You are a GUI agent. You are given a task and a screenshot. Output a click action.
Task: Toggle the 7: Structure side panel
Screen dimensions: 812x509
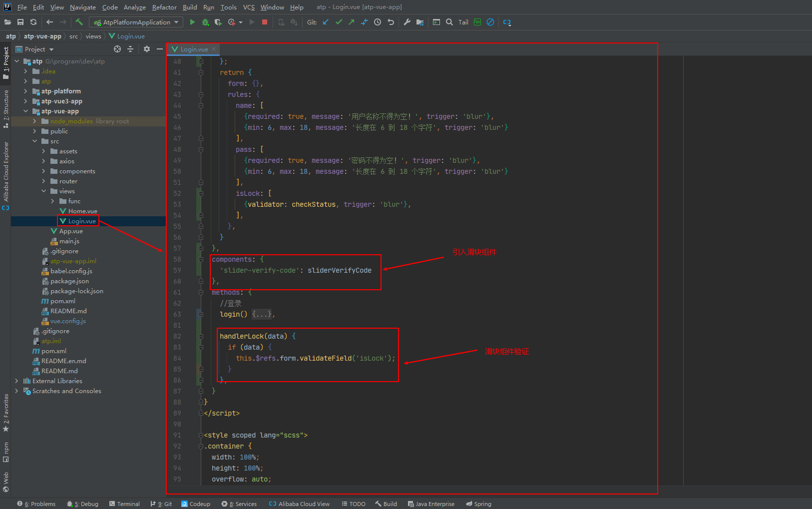[x=5, y=109]
